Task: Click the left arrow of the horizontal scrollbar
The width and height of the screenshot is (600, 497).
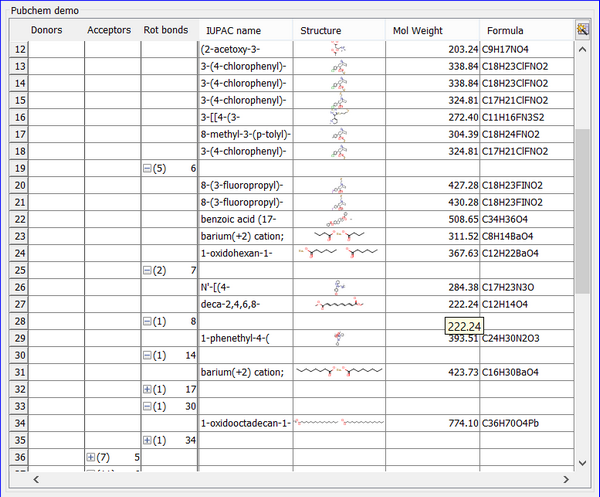Action: click(36, 480)
